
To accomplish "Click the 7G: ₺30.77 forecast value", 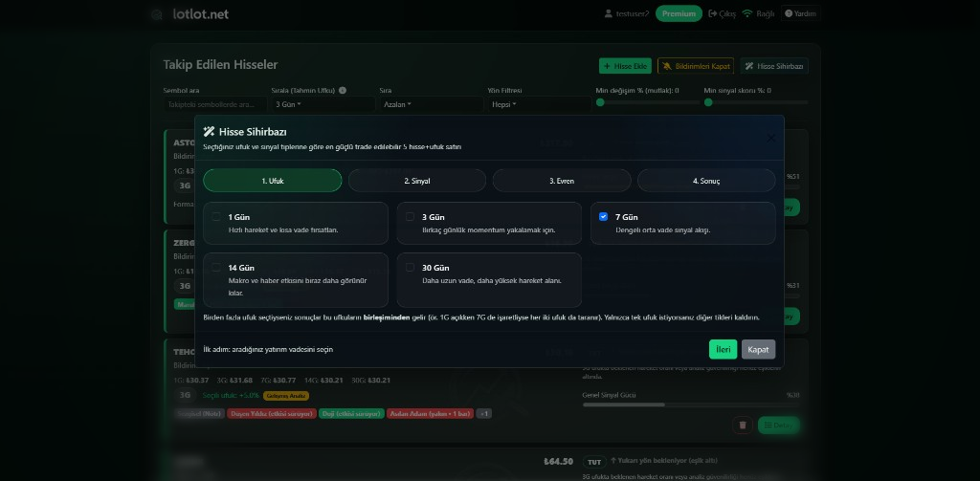I will [x=279, y=380].
